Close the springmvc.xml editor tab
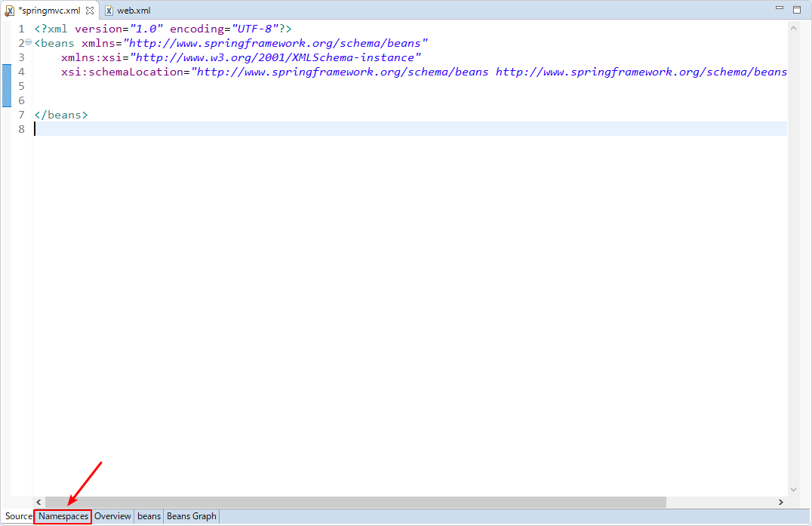812x526 pixels. (x=90, y=11)
